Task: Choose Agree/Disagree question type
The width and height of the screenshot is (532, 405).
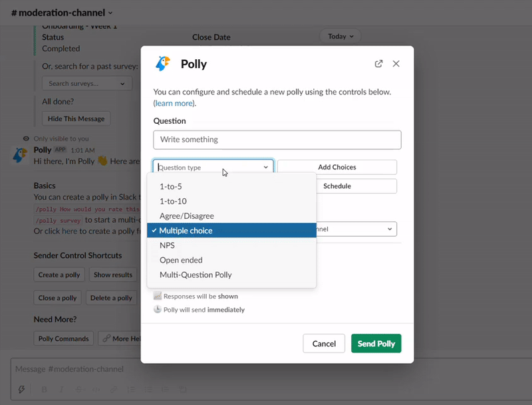Action: tap(231, 215)
